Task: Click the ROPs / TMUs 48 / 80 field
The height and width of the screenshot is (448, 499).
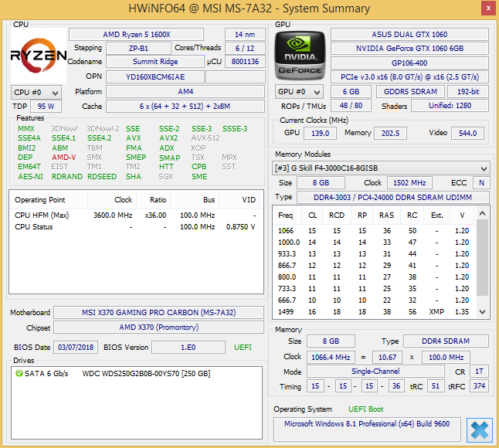Action: point(351,106)
